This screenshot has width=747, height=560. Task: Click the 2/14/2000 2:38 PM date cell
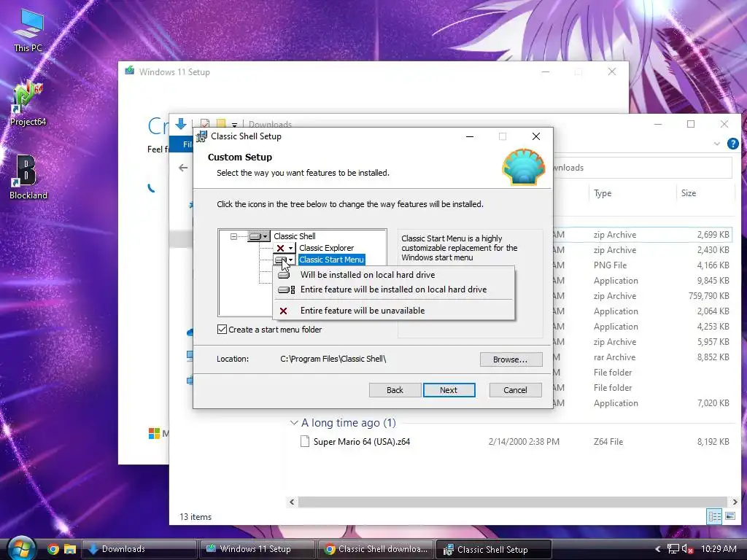pos(524,442)
